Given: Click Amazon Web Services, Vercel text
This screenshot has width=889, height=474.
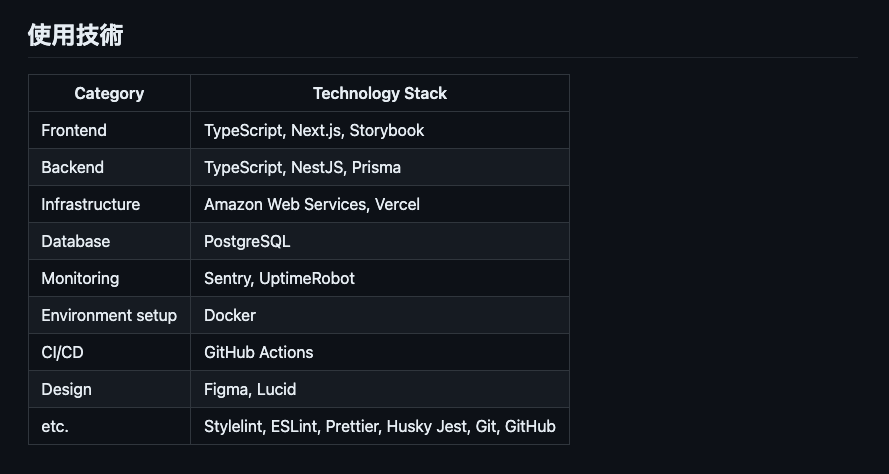Looking at the screenshot, I should pyautogui.click(x=312, y=204).
